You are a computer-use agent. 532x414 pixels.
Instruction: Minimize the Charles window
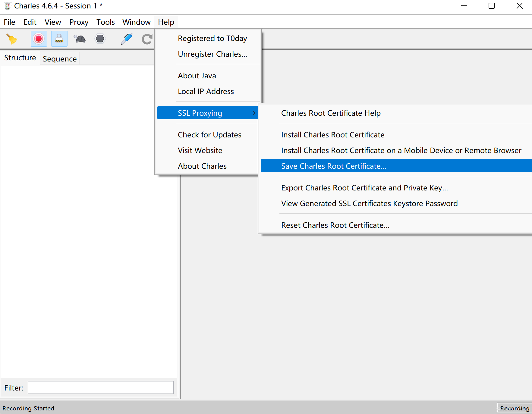tap(464, 6)
